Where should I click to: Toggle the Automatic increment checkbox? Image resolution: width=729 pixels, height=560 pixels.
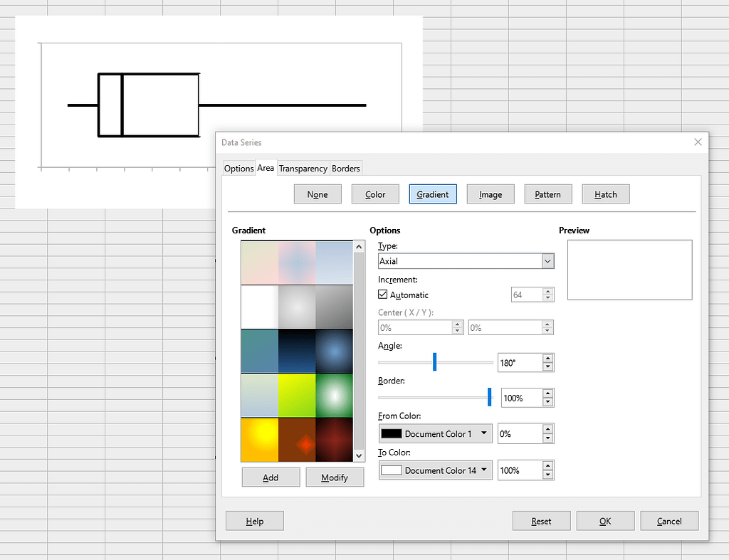point(382,295)
